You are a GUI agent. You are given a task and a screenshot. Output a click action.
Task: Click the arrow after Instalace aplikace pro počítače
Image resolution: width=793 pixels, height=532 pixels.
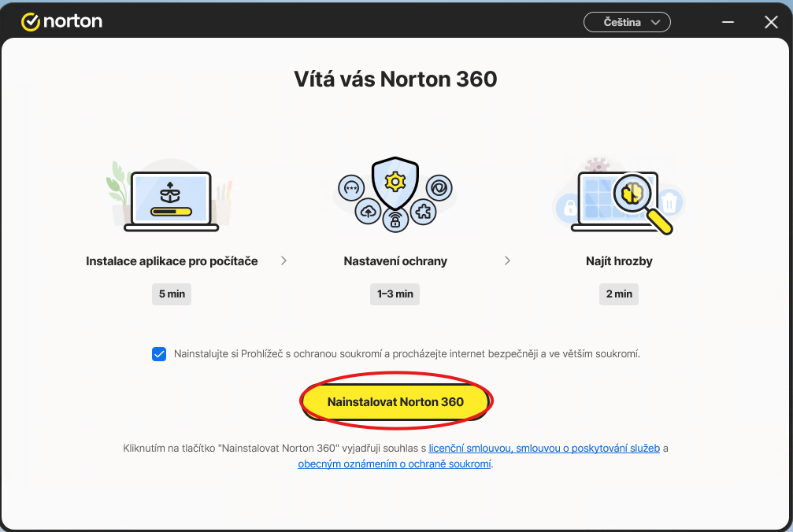click(x=283, y=260)
